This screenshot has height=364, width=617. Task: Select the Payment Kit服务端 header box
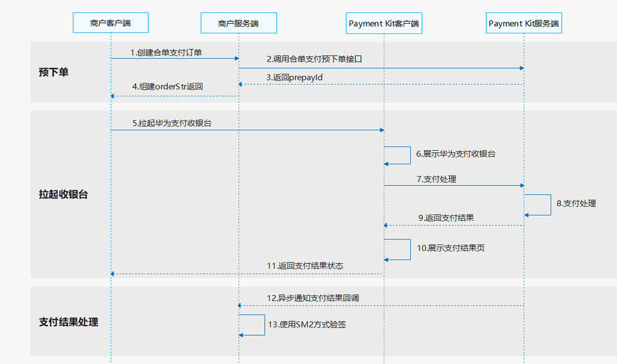(524, 23)
